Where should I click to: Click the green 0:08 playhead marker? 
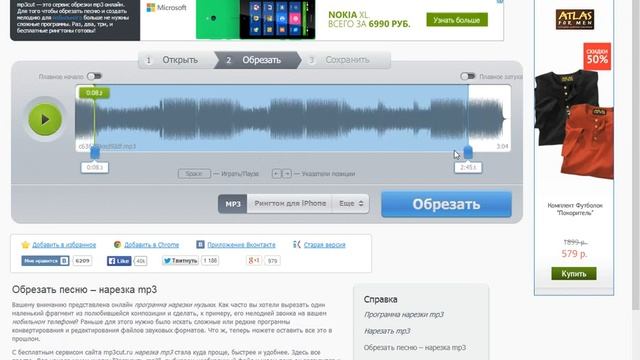(x=94, y=93)
